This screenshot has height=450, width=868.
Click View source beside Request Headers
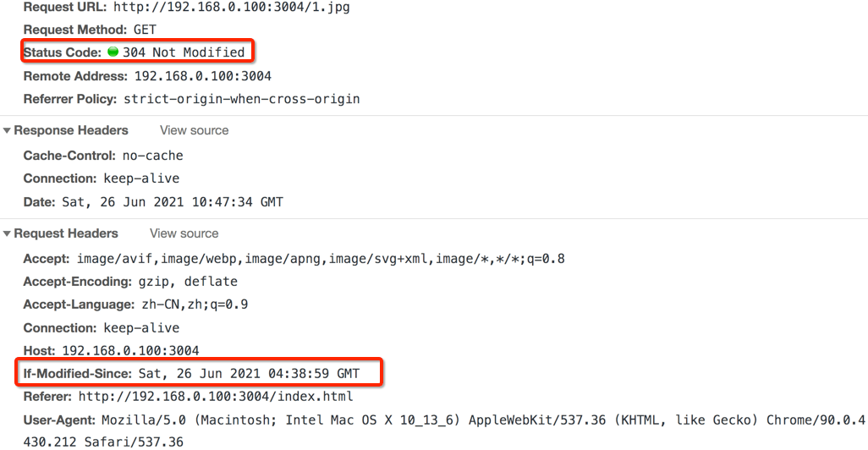click(184, 234)
